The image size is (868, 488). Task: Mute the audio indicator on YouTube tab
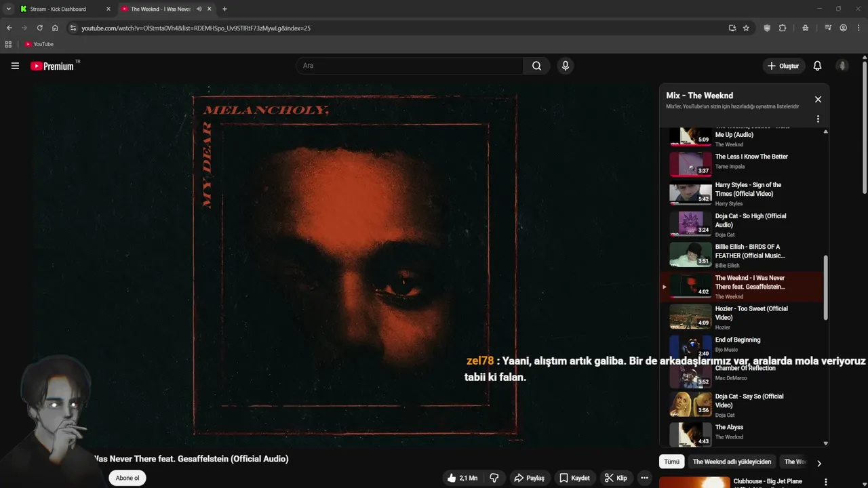point(199,9)
